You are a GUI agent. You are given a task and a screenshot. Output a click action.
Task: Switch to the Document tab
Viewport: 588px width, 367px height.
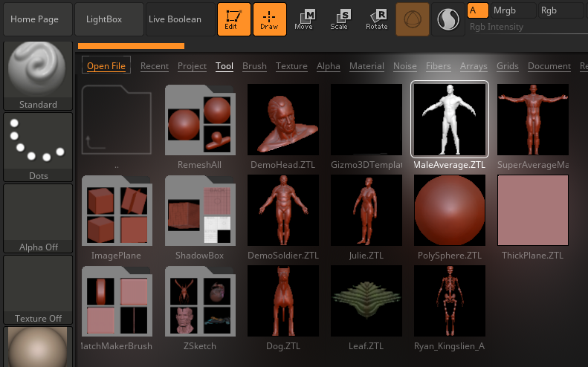549,66
